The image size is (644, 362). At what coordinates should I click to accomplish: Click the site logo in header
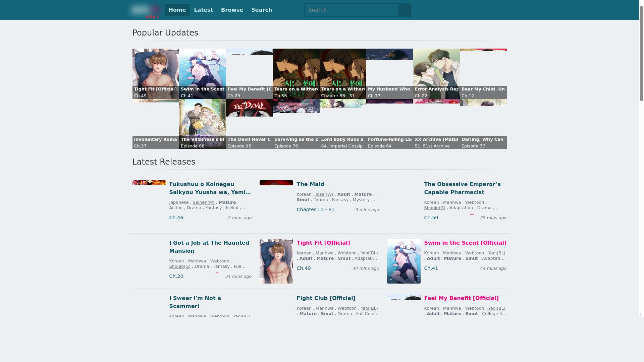coord(145,10)
